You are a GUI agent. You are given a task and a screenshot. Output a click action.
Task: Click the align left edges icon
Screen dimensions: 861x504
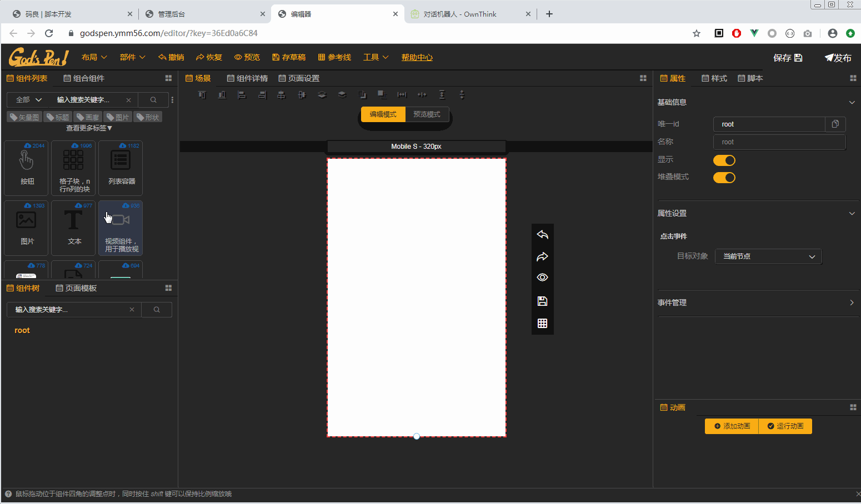[x=242, y=95]
